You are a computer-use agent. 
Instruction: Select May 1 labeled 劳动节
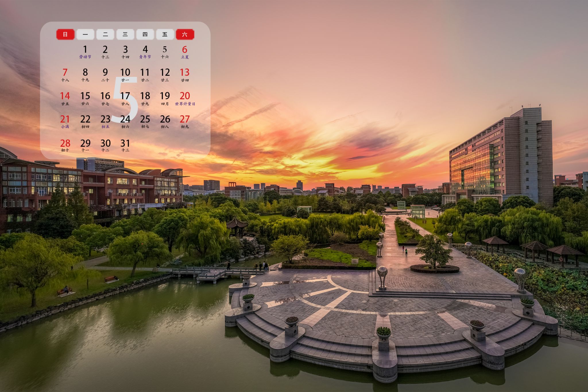click(85, 52)
